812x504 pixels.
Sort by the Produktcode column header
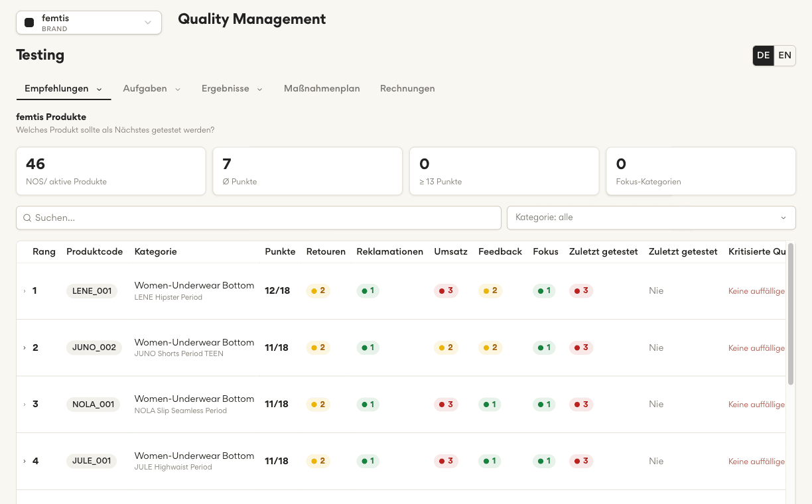point(95,251)
